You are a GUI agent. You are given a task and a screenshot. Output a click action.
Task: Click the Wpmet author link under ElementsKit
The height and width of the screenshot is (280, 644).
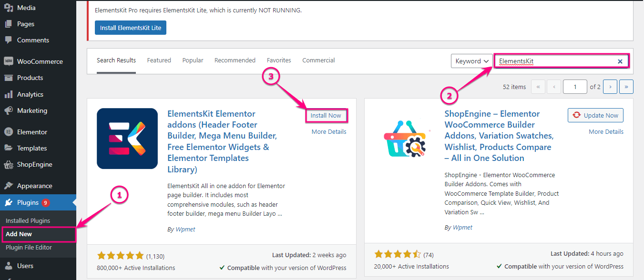pos(184,229)
